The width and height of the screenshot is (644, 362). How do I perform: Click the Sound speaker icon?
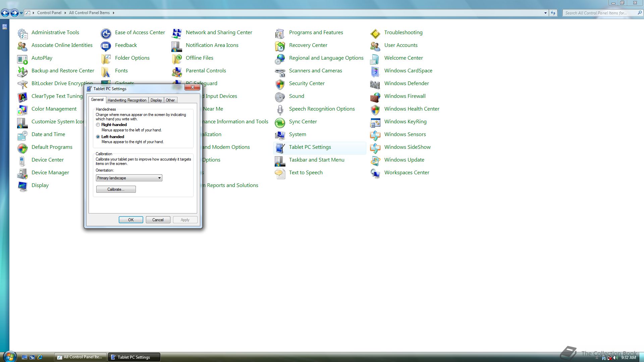(x=280, y=97)
